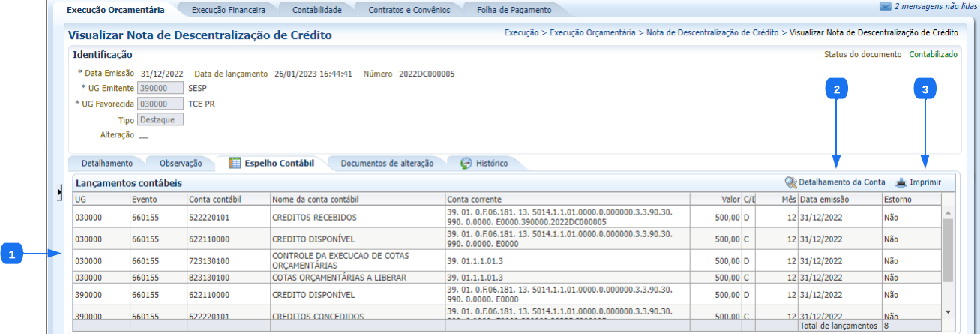Select the Detalhamento sub-tab
This screenshot has width=980, height=334.
click(x=106, y=163)
